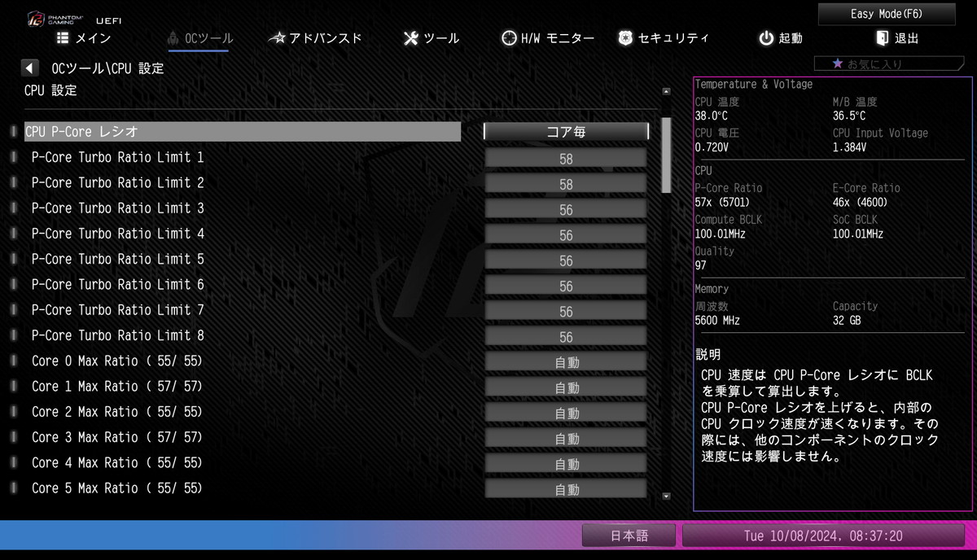Click the アドバンスド star icon
977x560 pixels.
click(x=277, y=38)
